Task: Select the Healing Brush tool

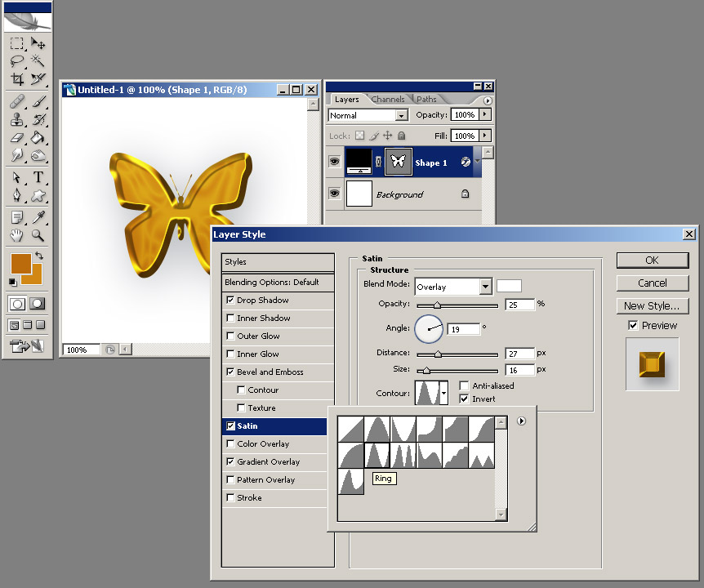Action: pos(16,101)
